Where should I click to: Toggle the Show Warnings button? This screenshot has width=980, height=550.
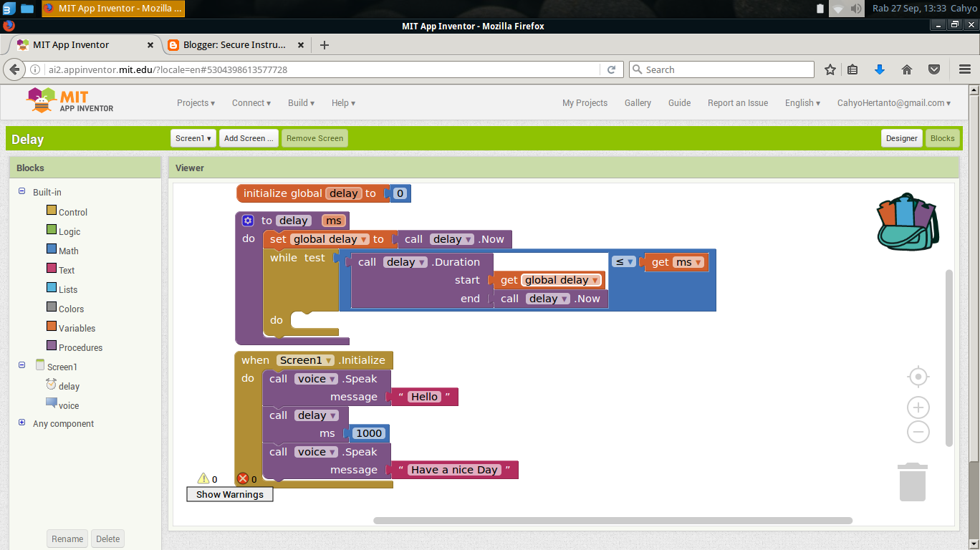click(x=229, y=494)
